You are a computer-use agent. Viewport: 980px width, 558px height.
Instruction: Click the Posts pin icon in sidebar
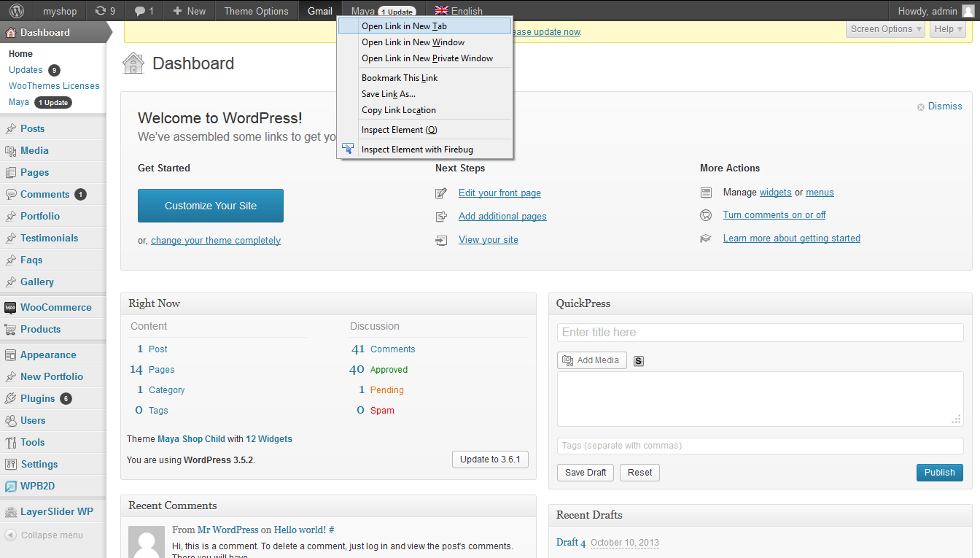point(10,128)
